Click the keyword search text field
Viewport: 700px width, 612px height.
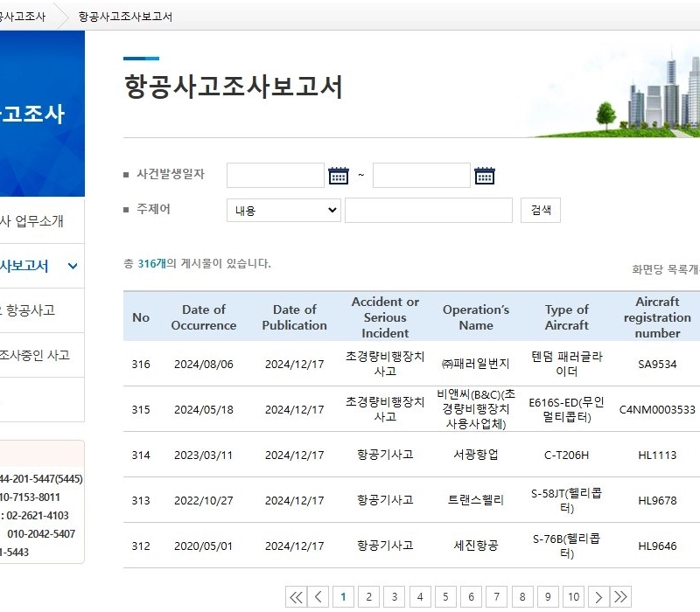[x=428, y=211]
